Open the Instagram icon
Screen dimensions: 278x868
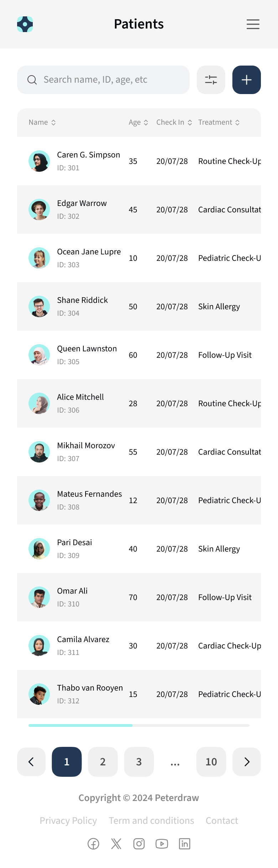139,844
